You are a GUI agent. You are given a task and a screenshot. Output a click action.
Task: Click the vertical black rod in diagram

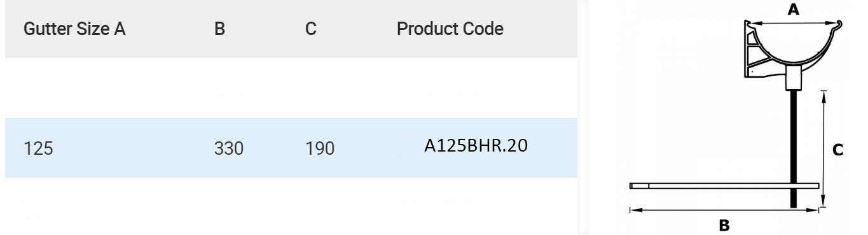pyautogui.click(x=794, y=149)
